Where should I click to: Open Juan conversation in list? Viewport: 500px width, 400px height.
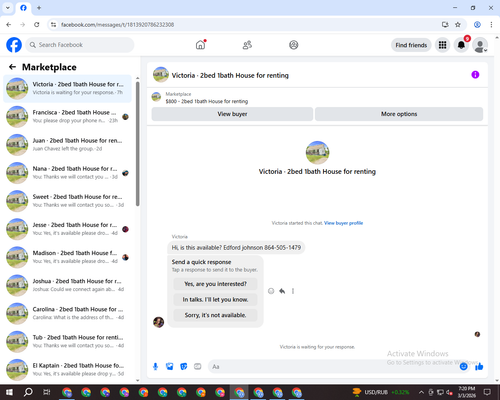(x=67, y=145)
